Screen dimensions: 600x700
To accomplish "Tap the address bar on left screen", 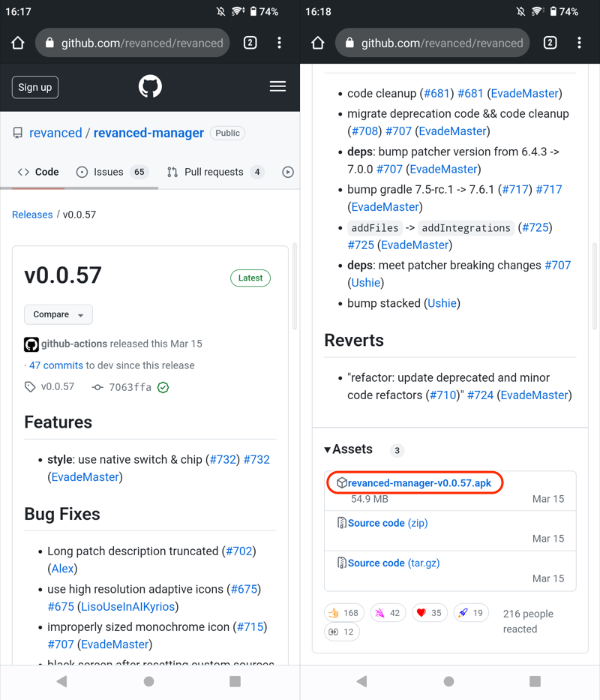I will (133, 44).
